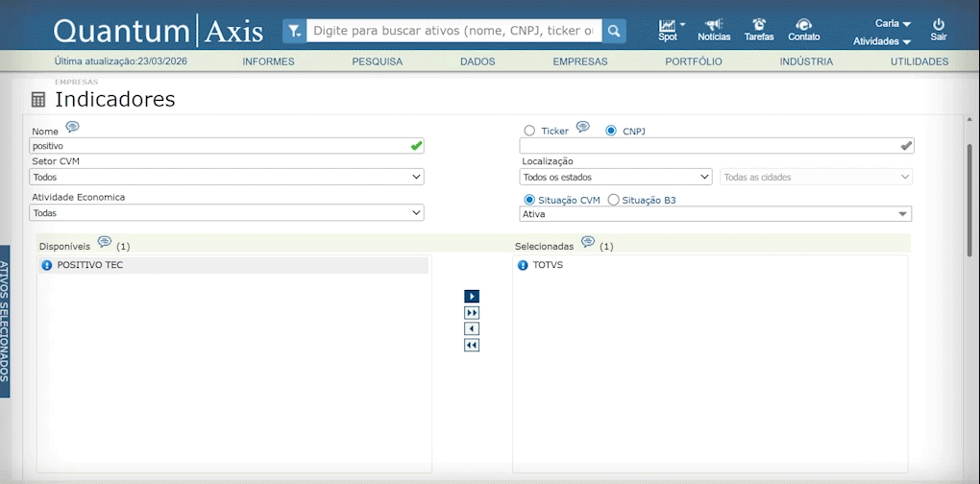Click the Sair power icon

[x=939, y=25]
